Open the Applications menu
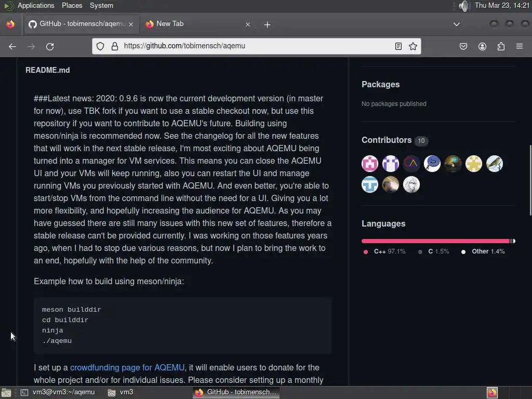Image resolution: width=532 pixels, height=399 pixels. [36, 5]
